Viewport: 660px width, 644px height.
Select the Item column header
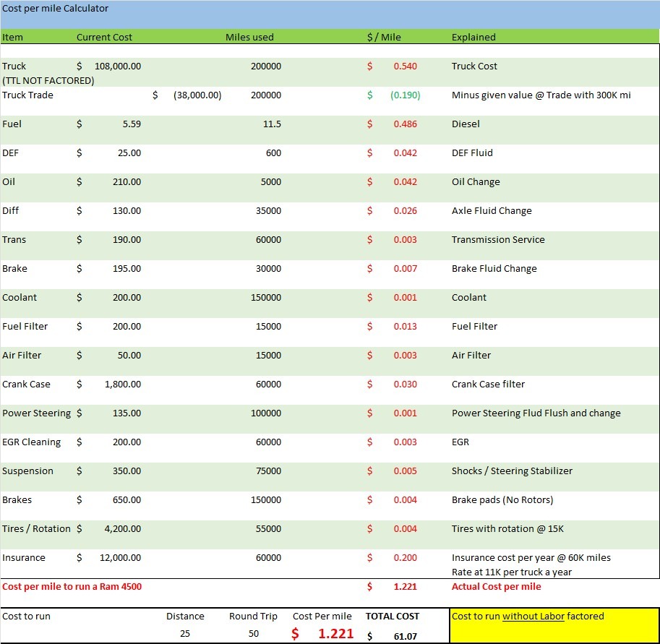[12, 37]
